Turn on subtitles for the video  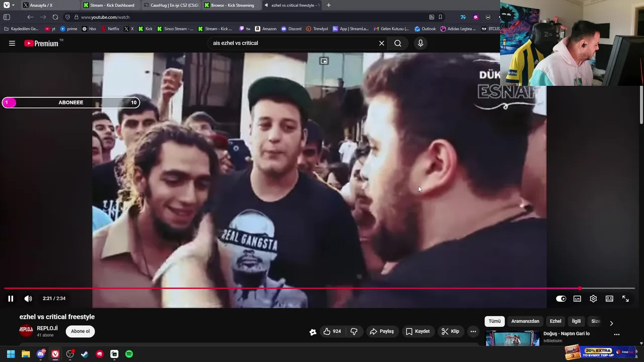577,299
